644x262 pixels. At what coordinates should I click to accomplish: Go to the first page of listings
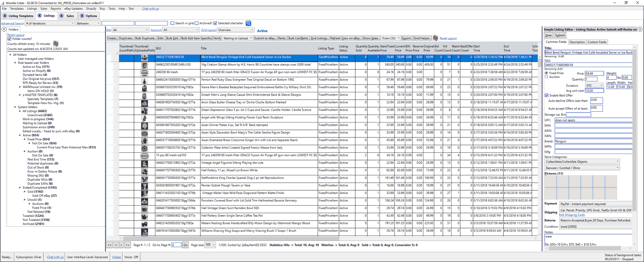[x=109, y=245]
